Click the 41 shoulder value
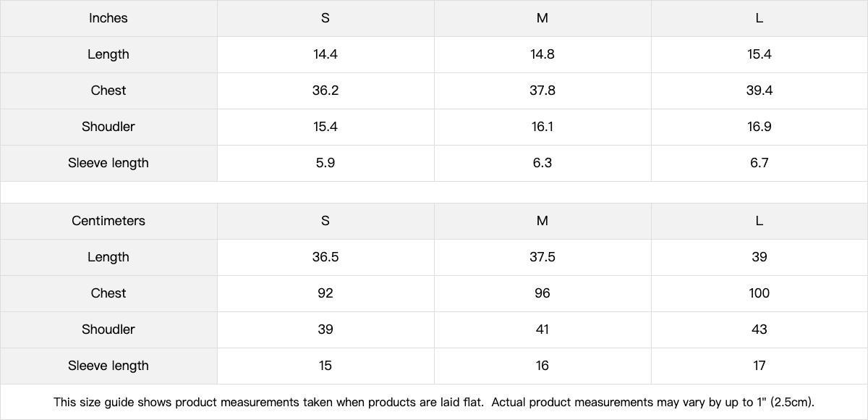The width and height of the screenshot is (868, 420). click(542, 329)
